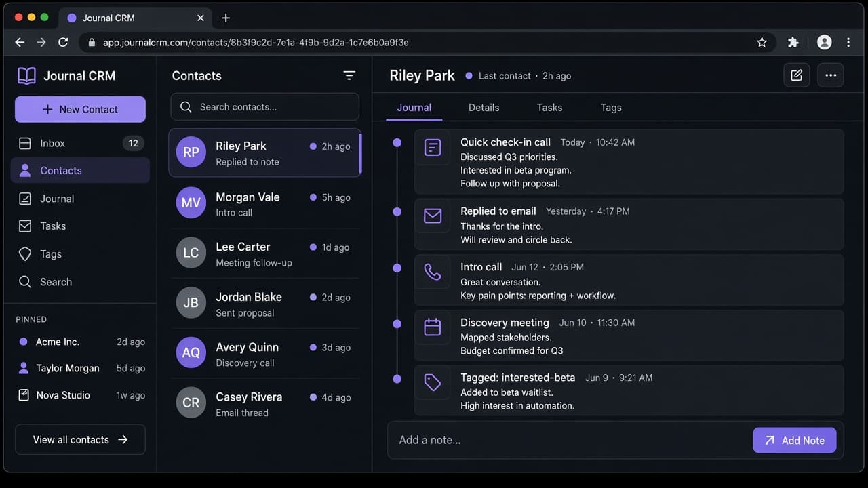This screenshot has width=868, height=488.
Task: Click the Search contacts field
Action: pos(264,107)
